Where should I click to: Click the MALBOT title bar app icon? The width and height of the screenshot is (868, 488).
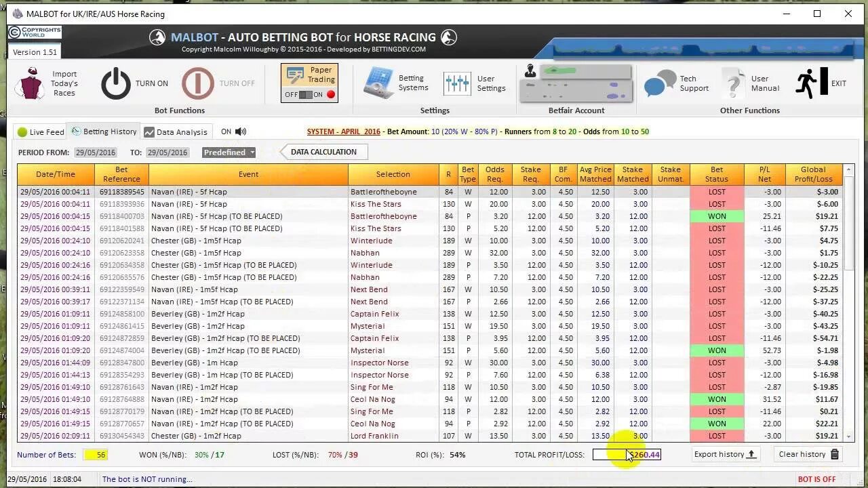coord(16,14)
